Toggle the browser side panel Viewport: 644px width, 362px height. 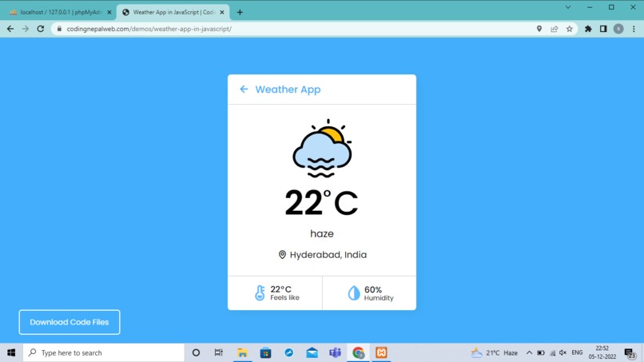coord(603,29)
